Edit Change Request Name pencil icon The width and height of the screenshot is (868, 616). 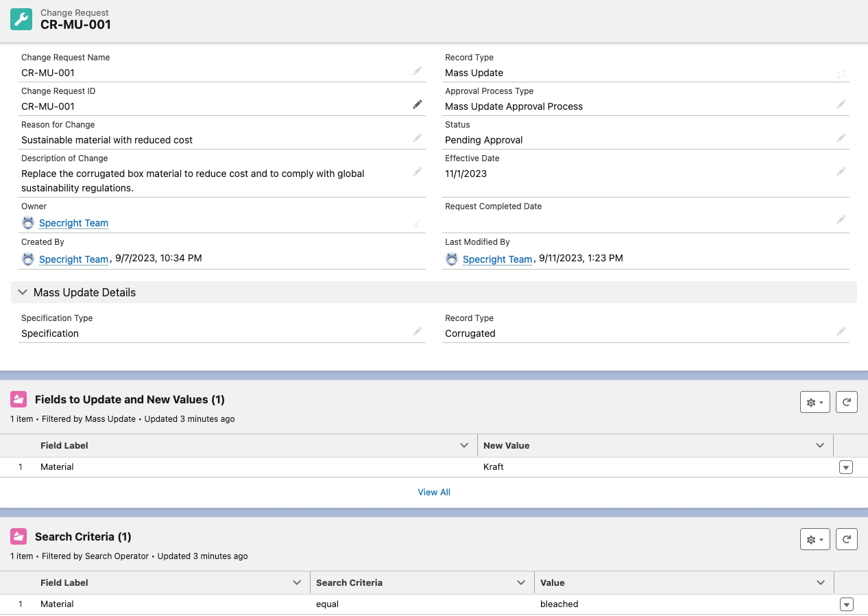click(418, 71)
